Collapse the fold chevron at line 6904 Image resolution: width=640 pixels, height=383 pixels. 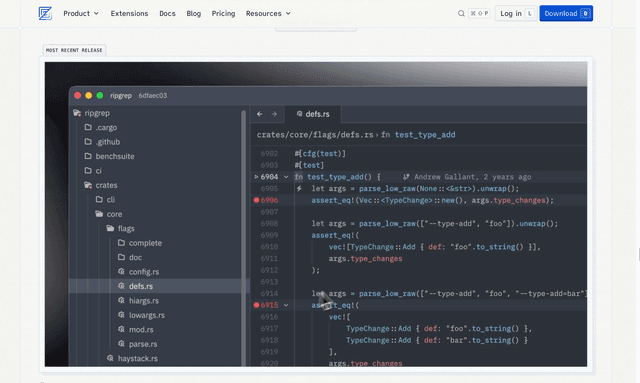coord(286,177)
